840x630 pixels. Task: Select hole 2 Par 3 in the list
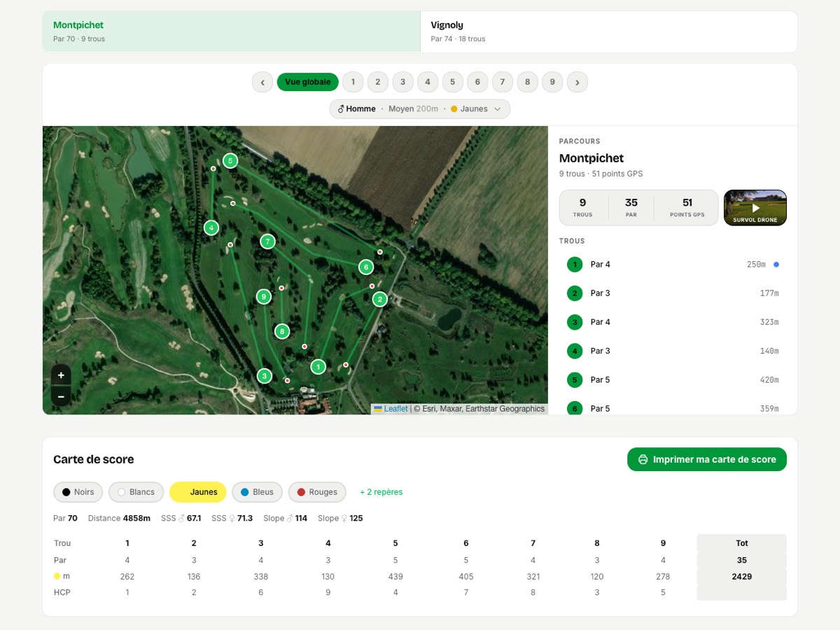coord(673,293)
